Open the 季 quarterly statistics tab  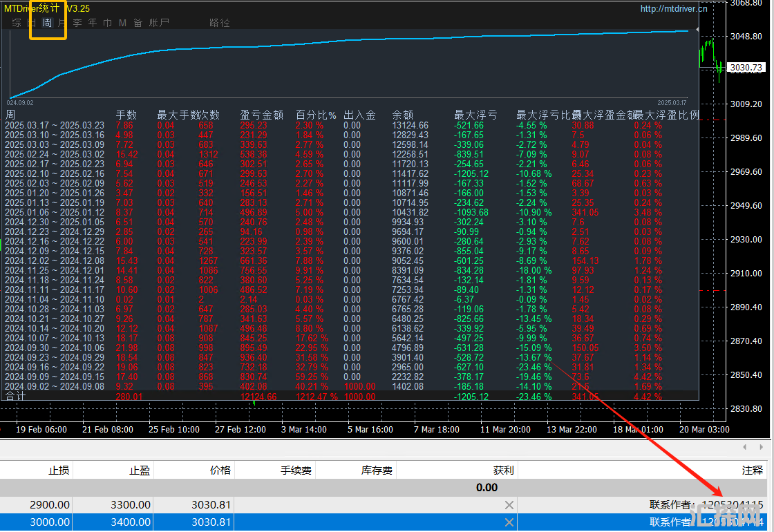click(x=77, y=23)
